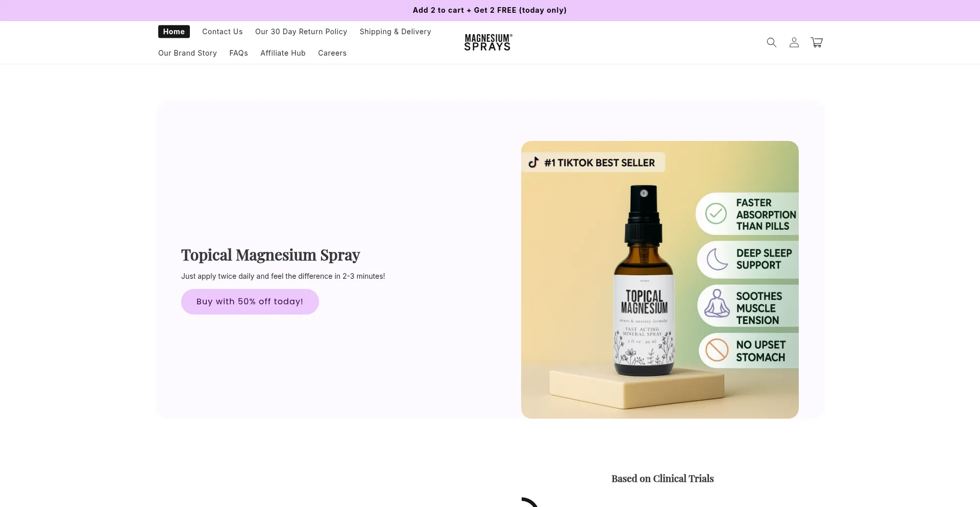Click the Add 2 to cart announcement bar
The height and width of the screenshot is (507, 980).
tap(489, 10)
